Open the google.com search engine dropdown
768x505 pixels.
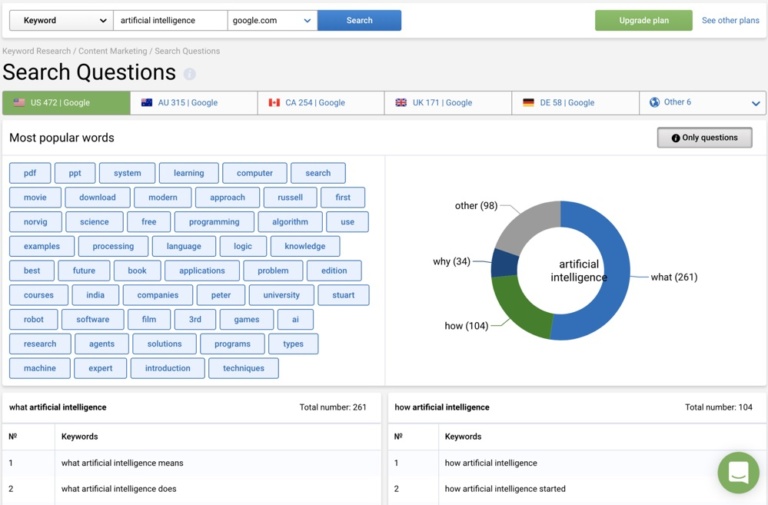[x=271, y=20]
